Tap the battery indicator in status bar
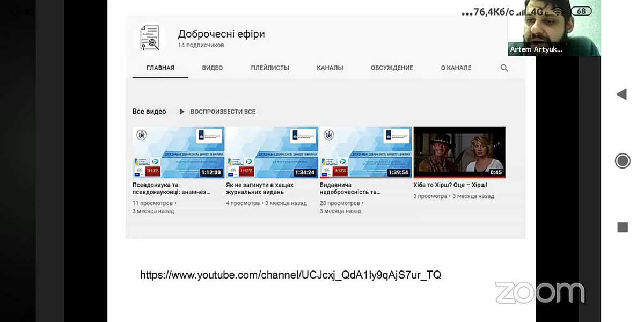The height and width of the screenshot is (322, 644). pos(581,11)
